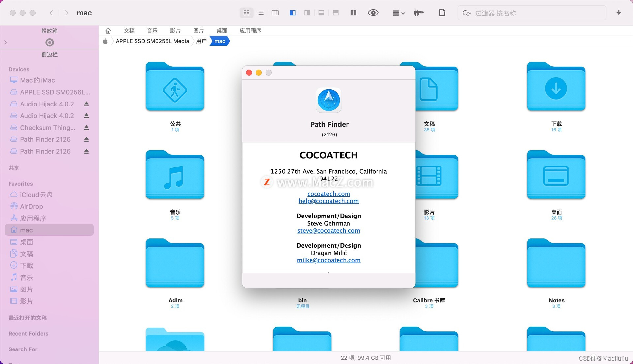633x364 pixels.
Task: Switch to column view mode
Action: tap(275, 13)
